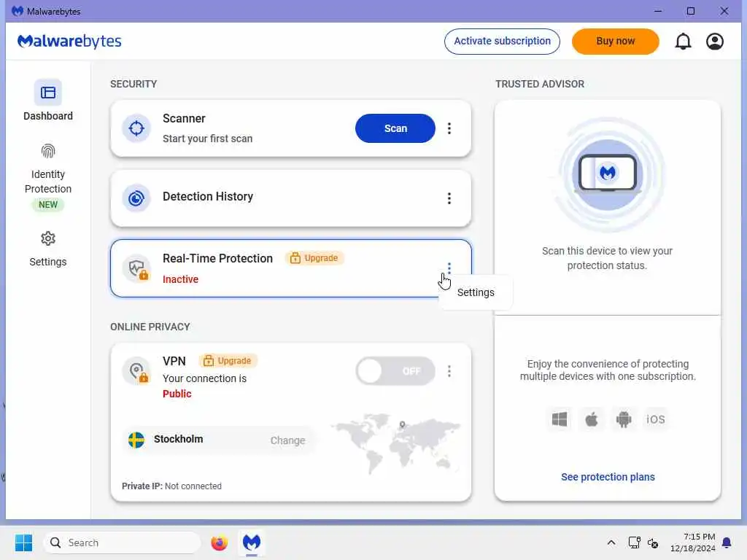The width and height of the screenshot is (747, 560).
Task: Open the taskbar notification bell
Action: [x=727, y=542]
